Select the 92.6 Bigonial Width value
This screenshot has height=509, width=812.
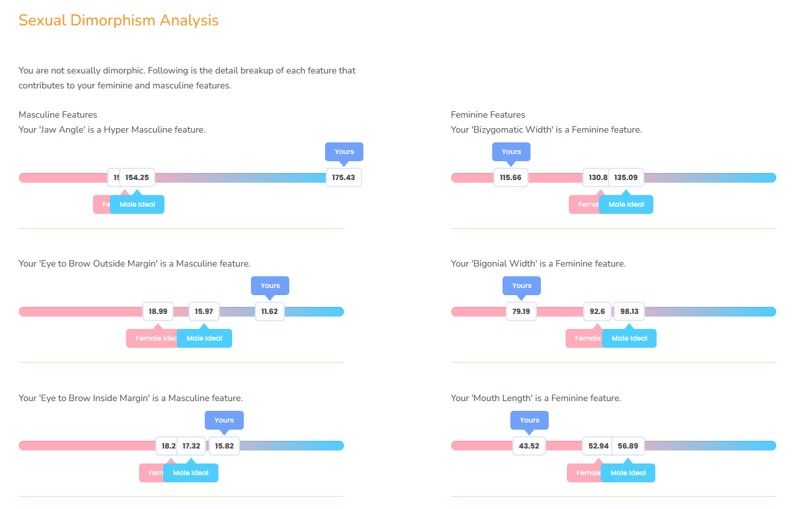click(x=597, y=311)
